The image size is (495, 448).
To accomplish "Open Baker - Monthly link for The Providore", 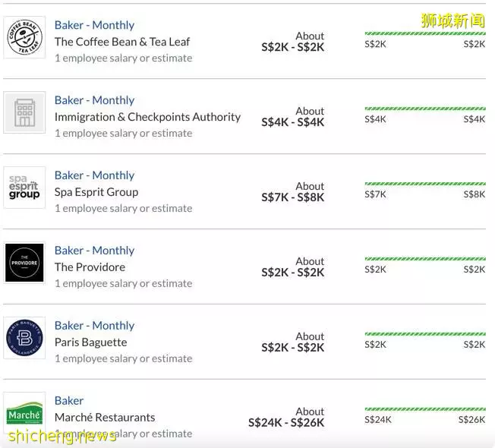I will click(94, 251).
